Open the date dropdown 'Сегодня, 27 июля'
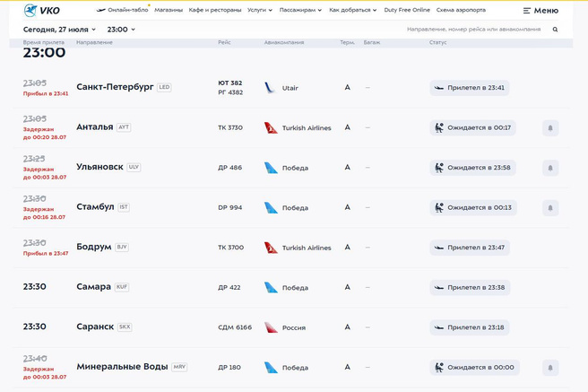The width and height of the screenshot is (588, 392). tap(59, 30)
